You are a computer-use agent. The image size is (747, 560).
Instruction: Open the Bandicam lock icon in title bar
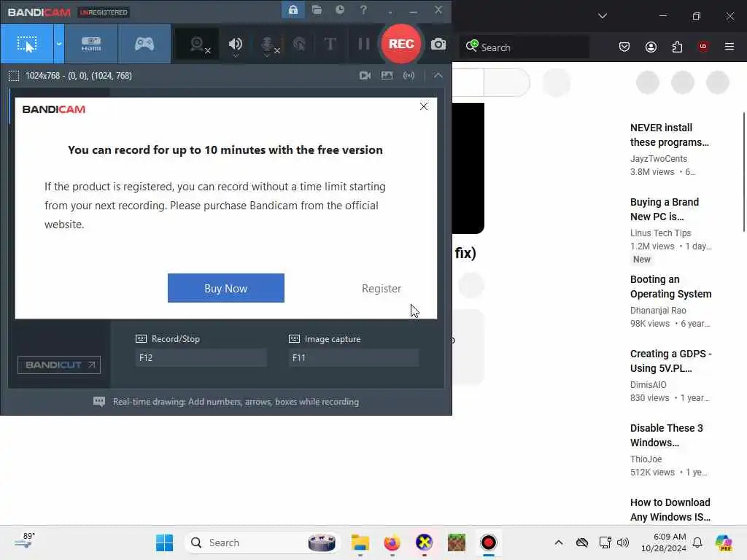pyautogui.click(x=293, y=10)
